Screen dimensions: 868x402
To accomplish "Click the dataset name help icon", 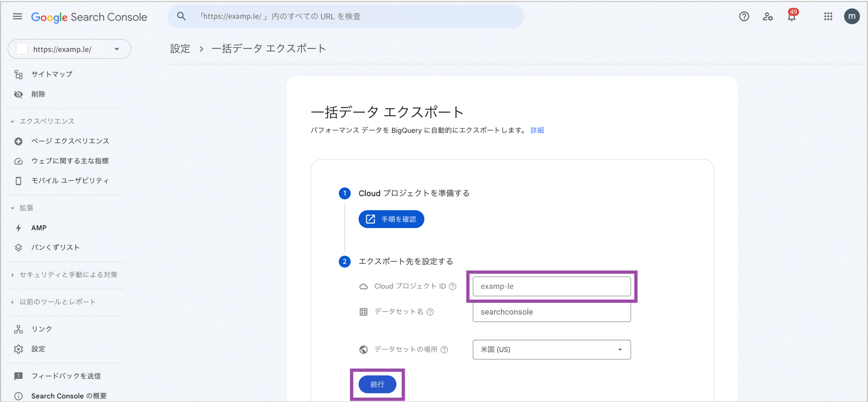I will [430, 312].
